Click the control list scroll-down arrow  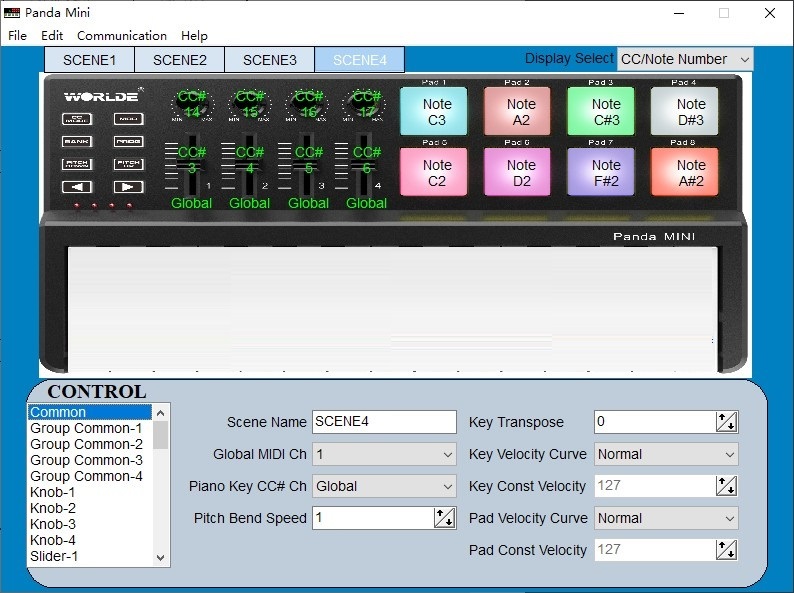[161, 558]
